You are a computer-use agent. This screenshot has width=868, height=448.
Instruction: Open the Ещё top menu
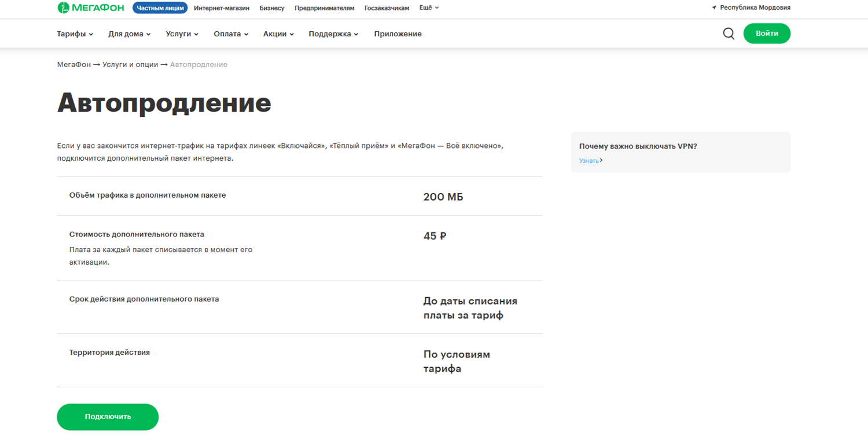tap(429, 8)
